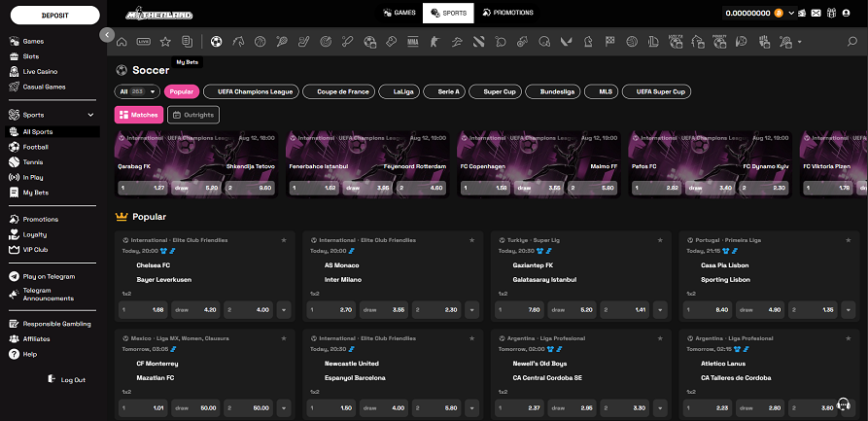Open Play on Telegram link

click(x=49, y=276)
